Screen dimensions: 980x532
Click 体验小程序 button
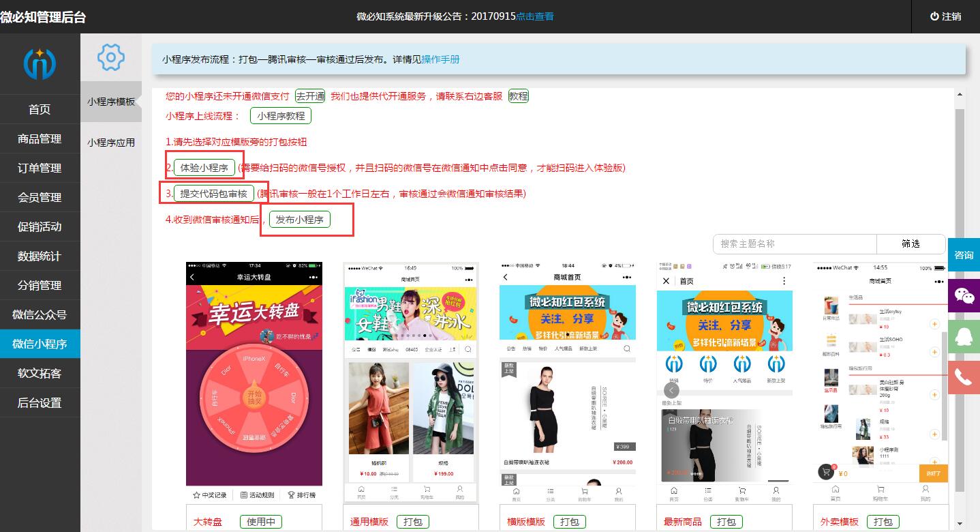[204, 168]
